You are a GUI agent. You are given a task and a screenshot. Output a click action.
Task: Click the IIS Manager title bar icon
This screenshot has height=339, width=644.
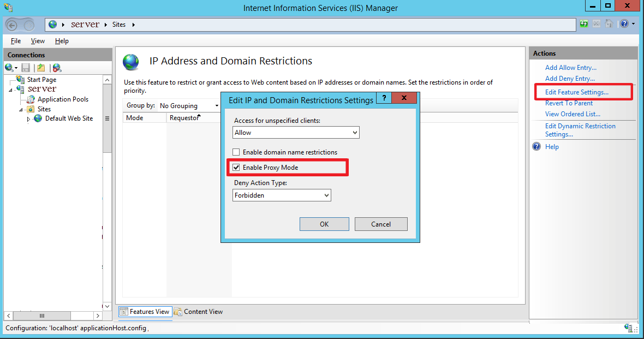(8, 8)
